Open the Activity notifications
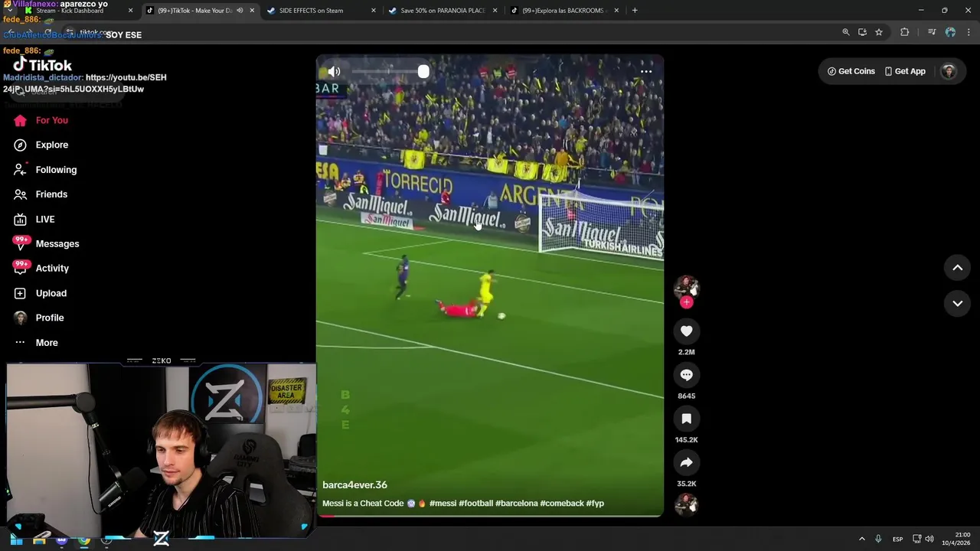 point(41,268)
